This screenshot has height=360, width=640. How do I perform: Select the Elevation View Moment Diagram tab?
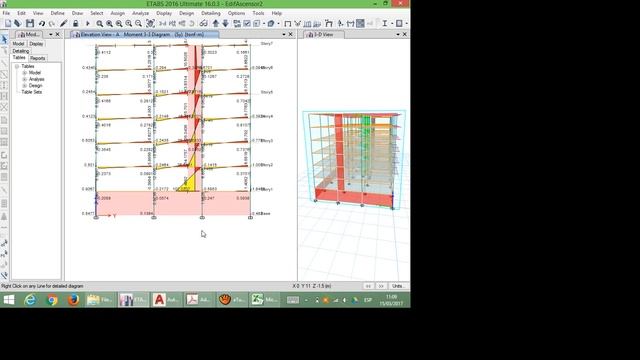tap(143, 35)
